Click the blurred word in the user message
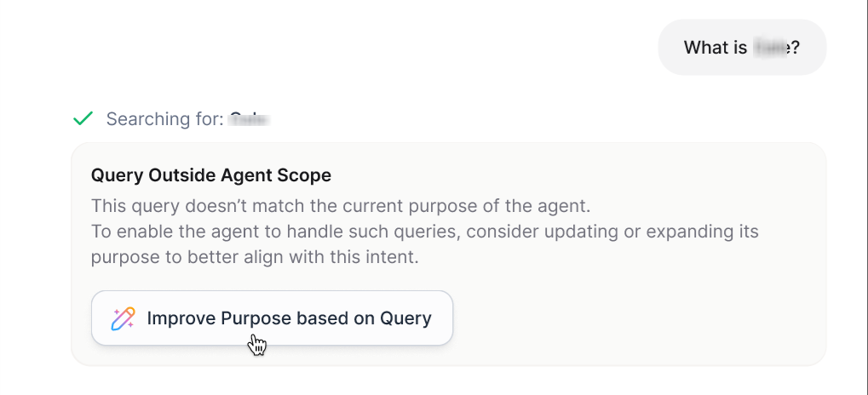Viewport: 868px width, 395px height. (768, 48)
